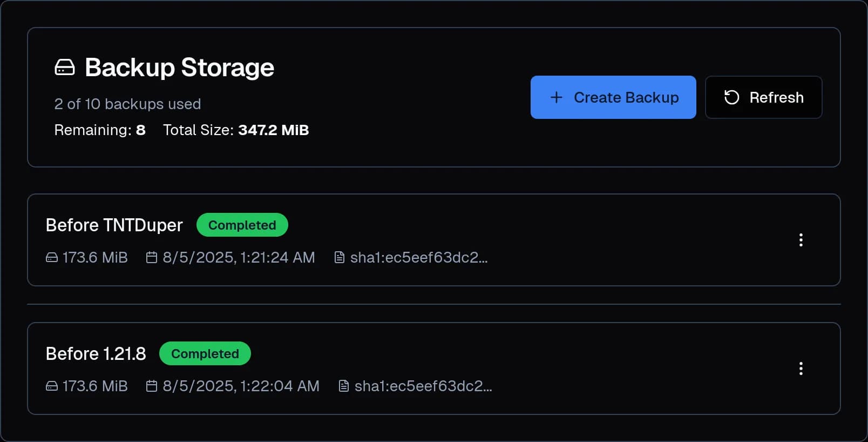This screenshot has width=868, height=442.
Task: Click the Refresh button
Action: pos(764,97)
